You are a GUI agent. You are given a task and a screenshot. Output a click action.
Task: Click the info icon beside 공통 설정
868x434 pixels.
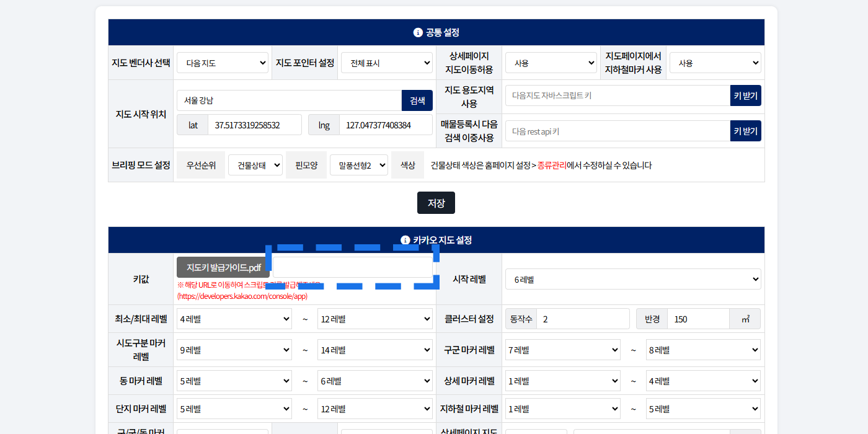tap(418, 32)
